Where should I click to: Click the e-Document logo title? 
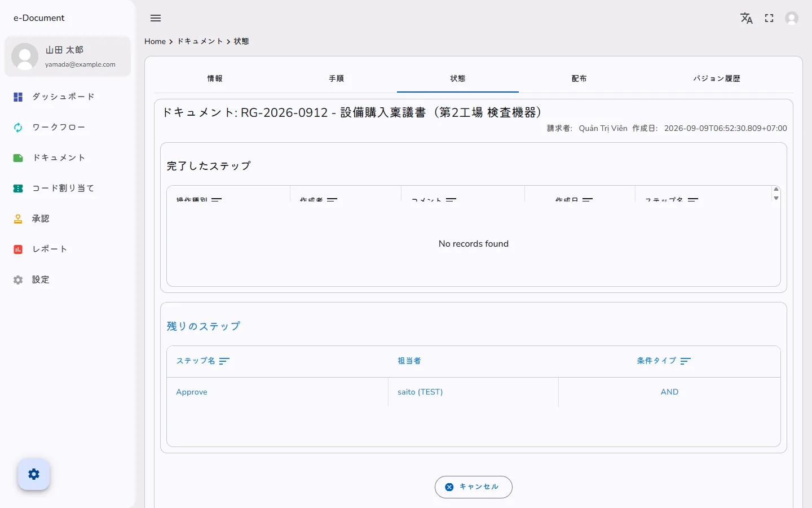[x=39, y=18]
